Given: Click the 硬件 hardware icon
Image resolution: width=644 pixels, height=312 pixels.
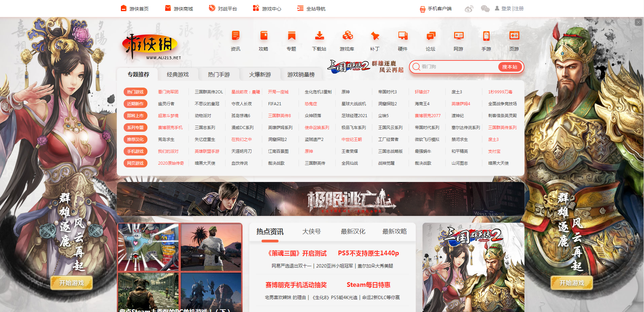Looking at the screenshot, I should coord(402,36).
